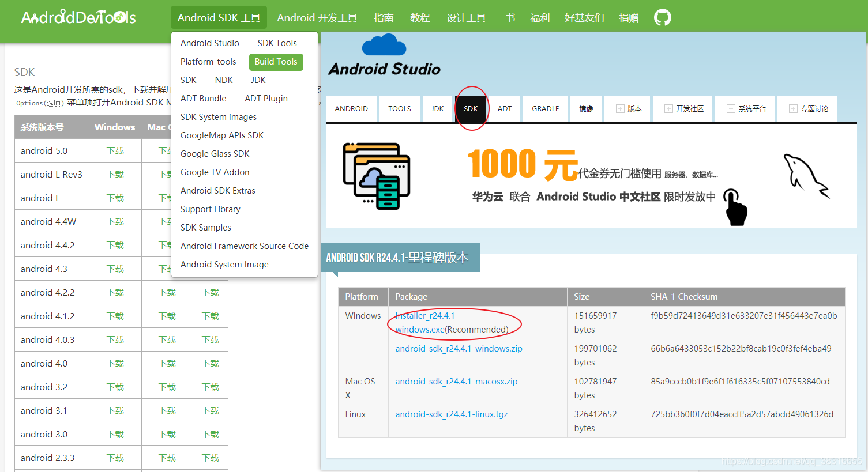Select Android Studio in the dropdown menu
Image resolution: width=868 pixels, height=472 pixels.
[209, 43]
